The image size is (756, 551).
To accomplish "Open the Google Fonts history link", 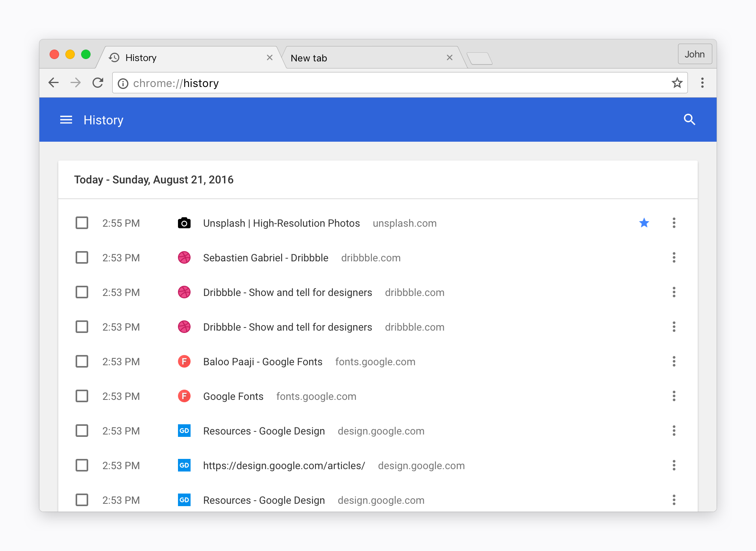I will (233, 396).
